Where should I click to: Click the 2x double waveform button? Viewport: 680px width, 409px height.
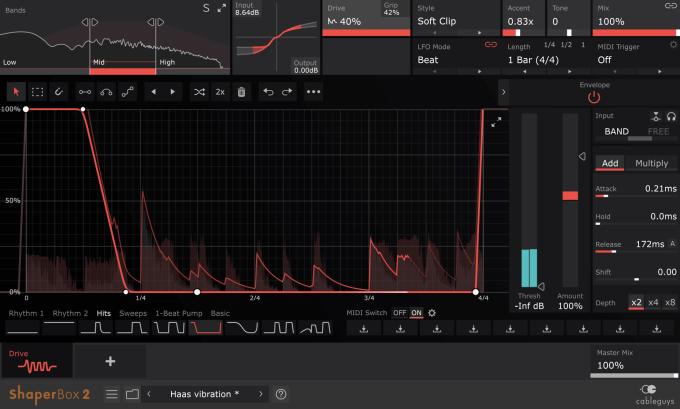[220, 92]
